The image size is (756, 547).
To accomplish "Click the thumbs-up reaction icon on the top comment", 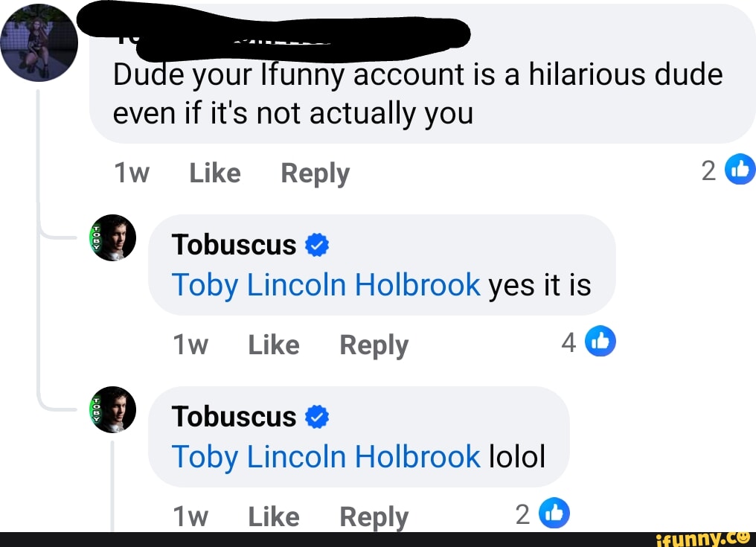I will coord(740,169).
